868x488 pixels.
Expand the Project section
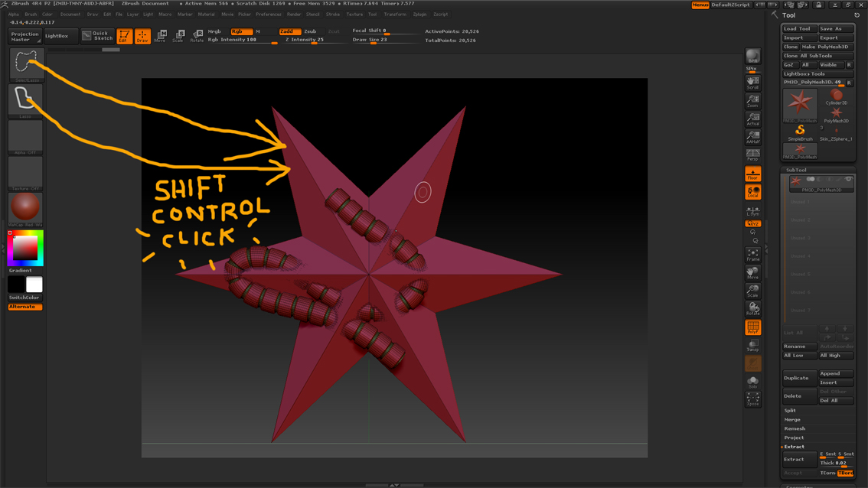point(794,438)
